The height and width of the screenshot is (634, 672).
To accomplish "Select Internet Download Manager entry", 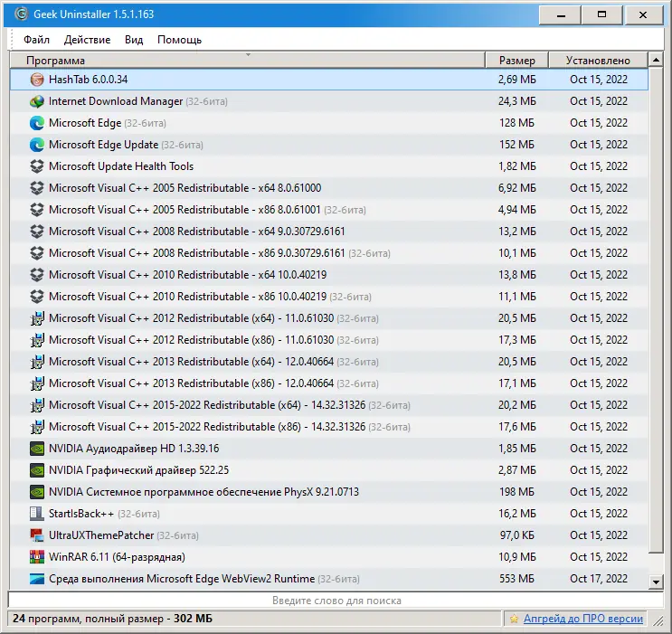I will (329, 101).
